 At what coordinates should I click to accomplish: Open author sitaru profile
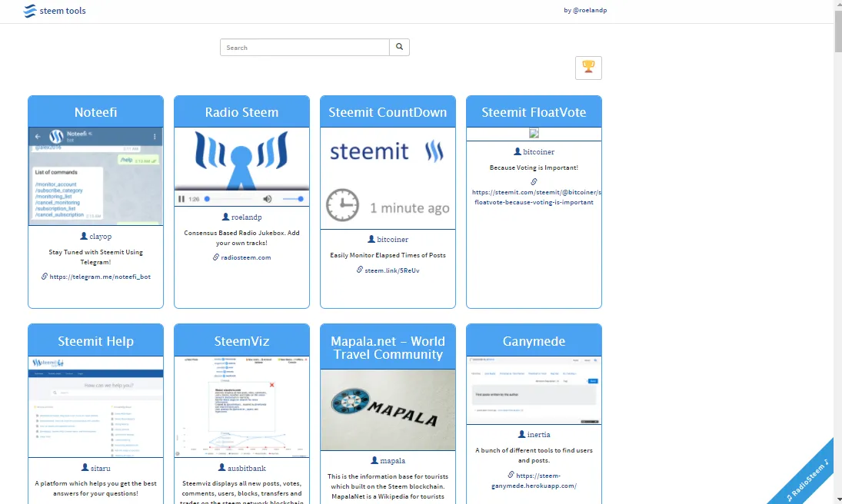click(101, 468)
